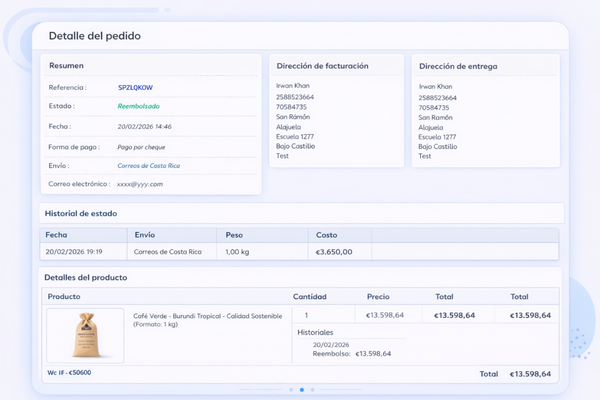Open the order reference link SPZLQKOW
Image resolution: width=600 pixels, height=400 pixels.
point(135,88)
